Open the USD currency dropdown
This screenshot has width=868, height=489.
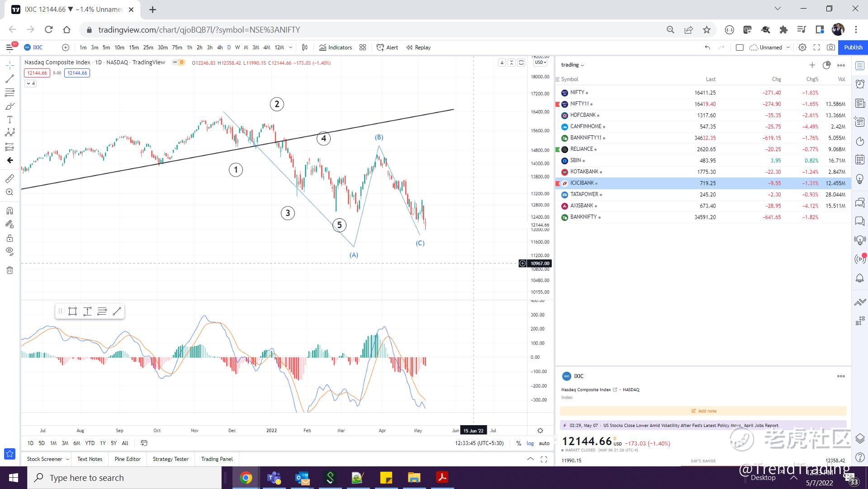(541, 62)
